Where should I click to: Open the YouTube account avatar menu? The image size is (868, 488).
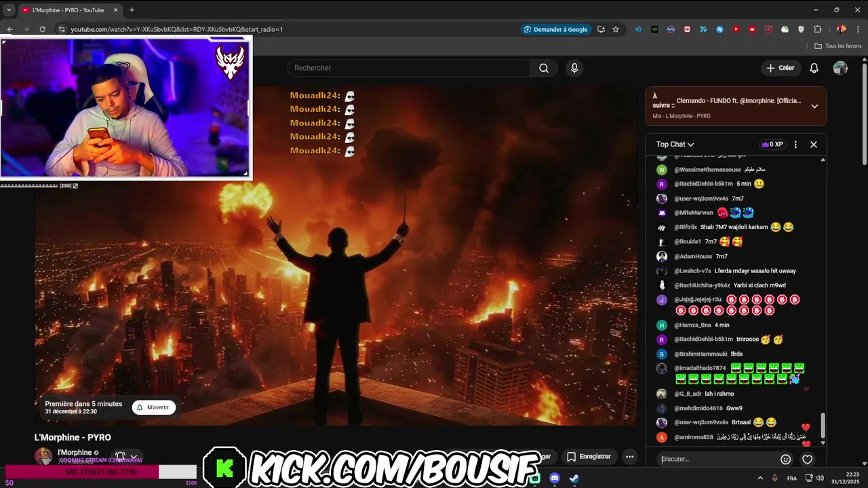pos(840,68)
